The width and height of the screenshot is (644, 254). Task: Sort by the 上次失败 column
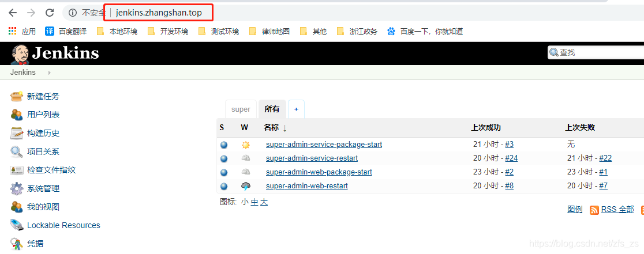[580, 127]
